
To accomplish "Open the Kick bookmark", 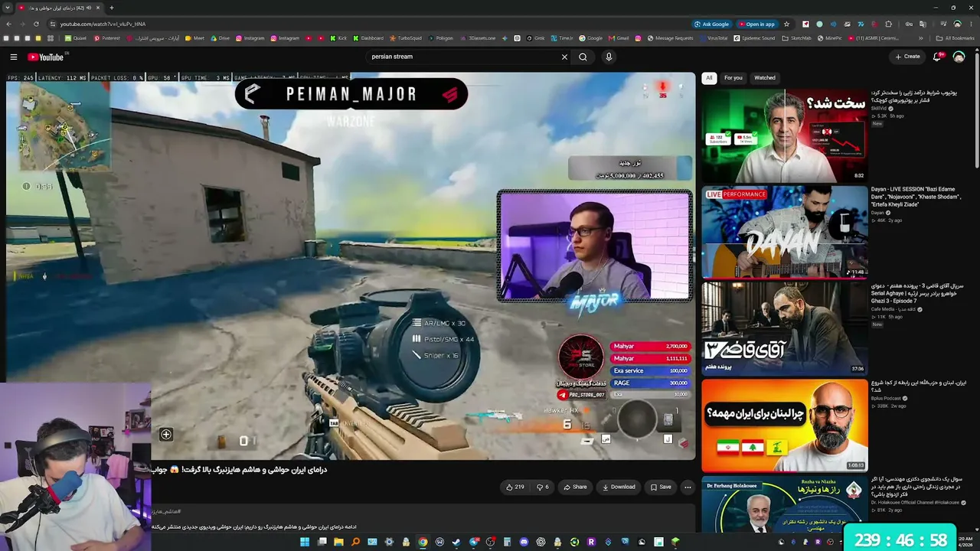I will click(x=338, y=38).
